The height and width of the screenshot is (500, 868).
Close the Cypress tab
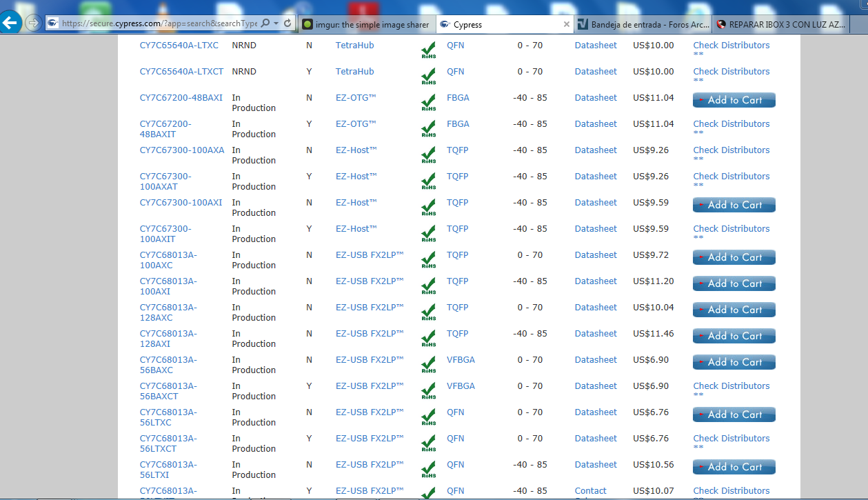pyautogui.click(x=567, y=24)
